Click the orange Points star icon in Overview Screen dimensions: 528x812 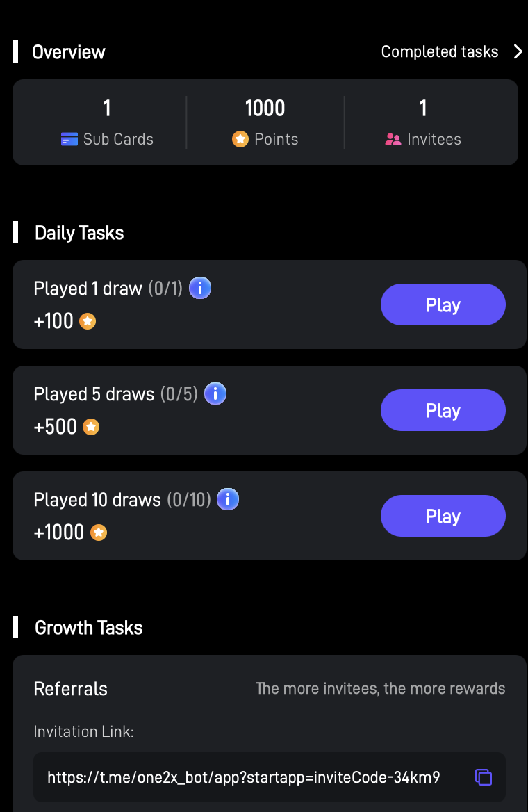[x=240, y=139]
